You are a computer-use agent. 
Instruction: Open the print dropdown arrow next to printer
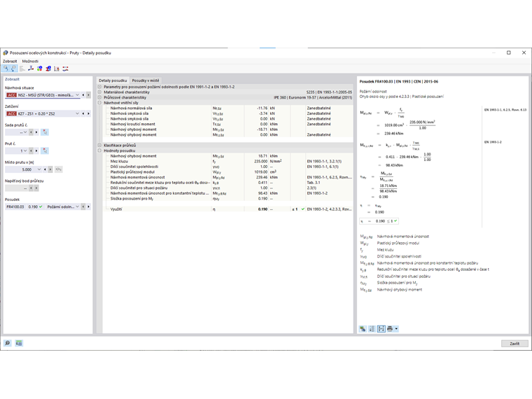click(x=396, y=329)
